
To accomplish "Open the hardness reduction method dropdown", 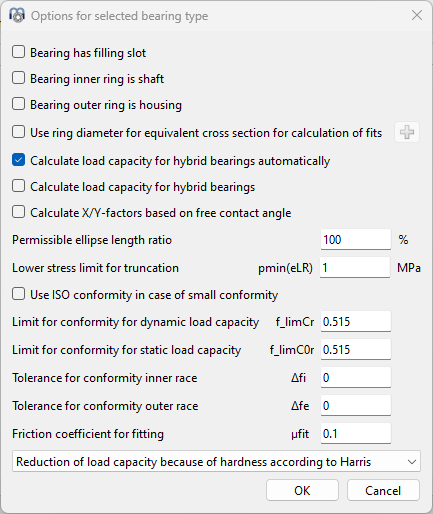I will pyautogui.click(x=216, y=462).
